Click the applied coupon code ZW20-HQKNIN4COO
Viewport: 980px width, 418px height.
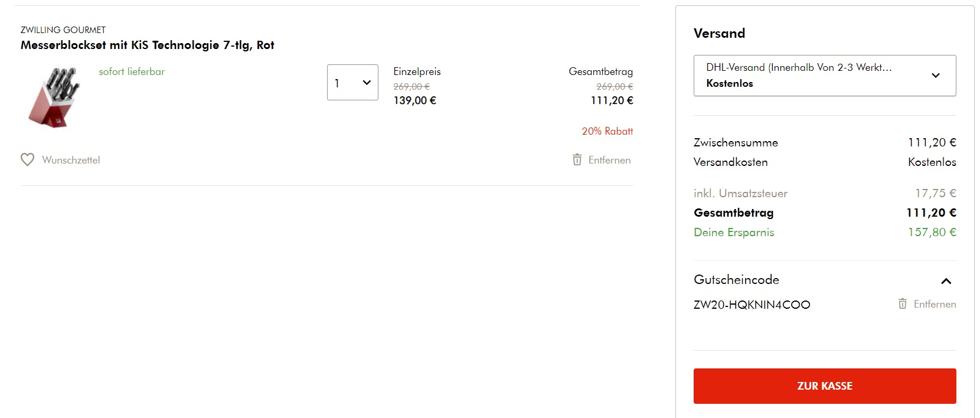click(752, 305)
